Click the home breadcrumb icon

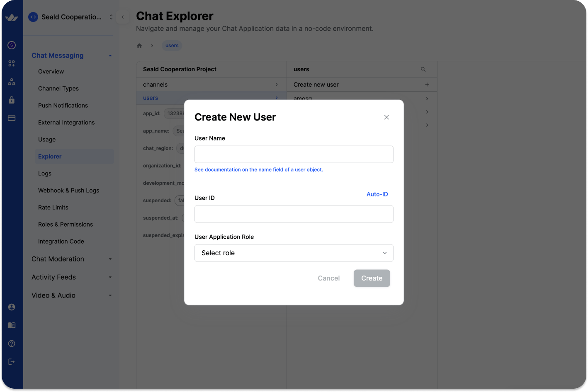tap(139, 46)
